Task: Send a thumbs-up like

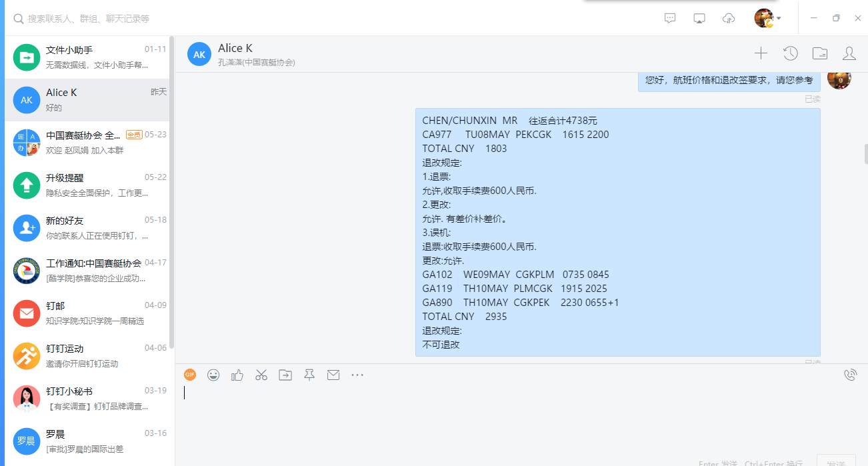Action: tap(237, 375)
